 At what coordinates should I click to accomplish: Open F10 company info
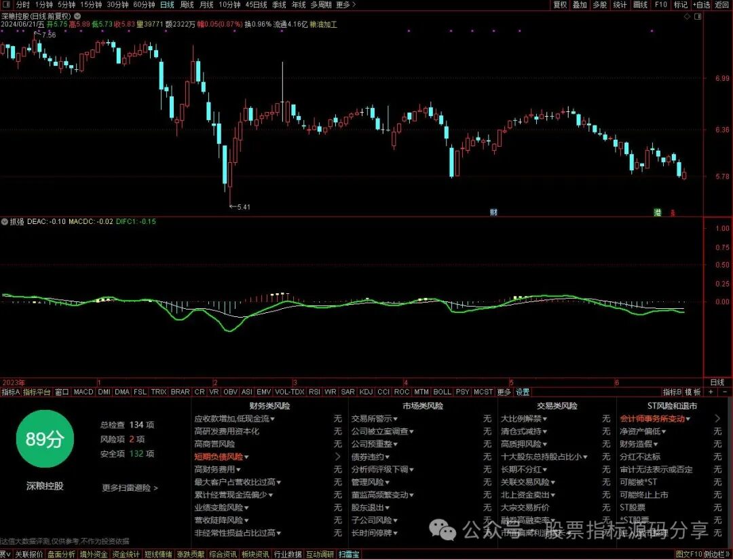(x=660, y=5)
